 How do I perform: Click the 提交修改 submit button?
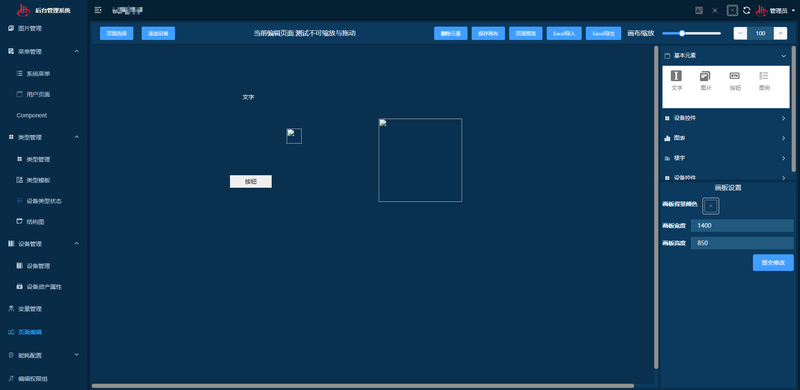[773, 262]
